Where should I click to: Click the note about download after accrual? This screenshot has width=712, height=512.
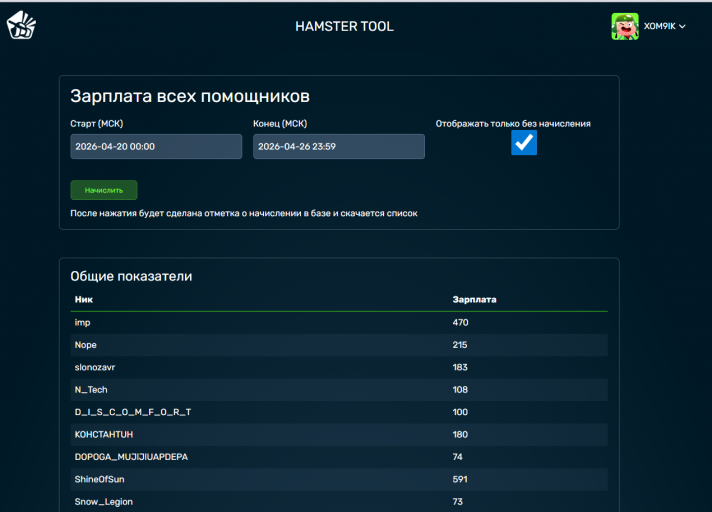[x=244, y=213]
